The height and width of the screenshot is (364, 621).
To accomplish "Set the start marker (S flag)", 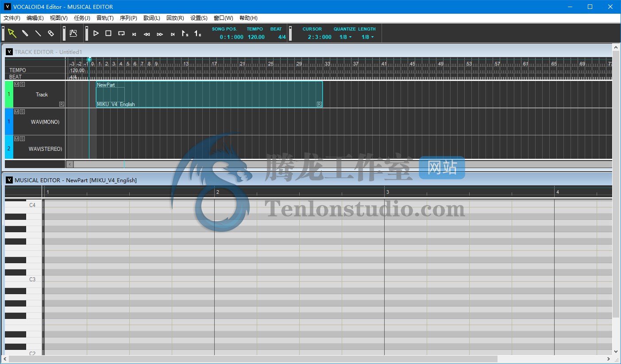I will (x=185, y=33).
